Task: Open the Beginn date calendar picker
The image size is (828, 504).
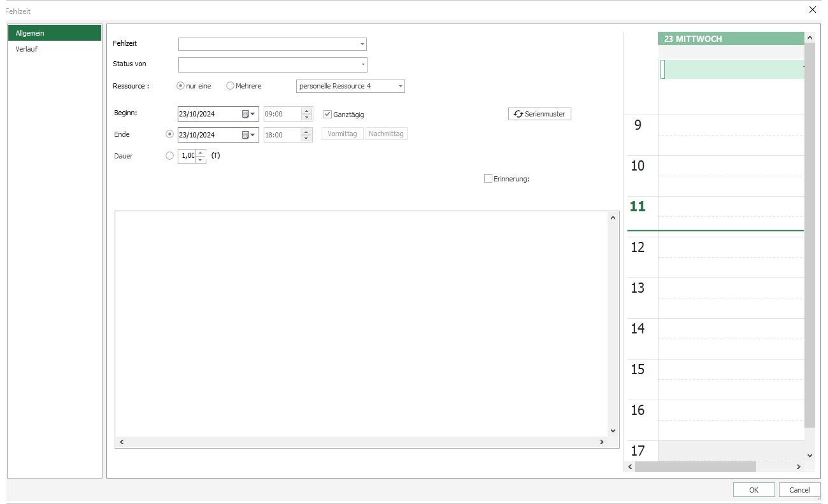Action: point(248,115)
